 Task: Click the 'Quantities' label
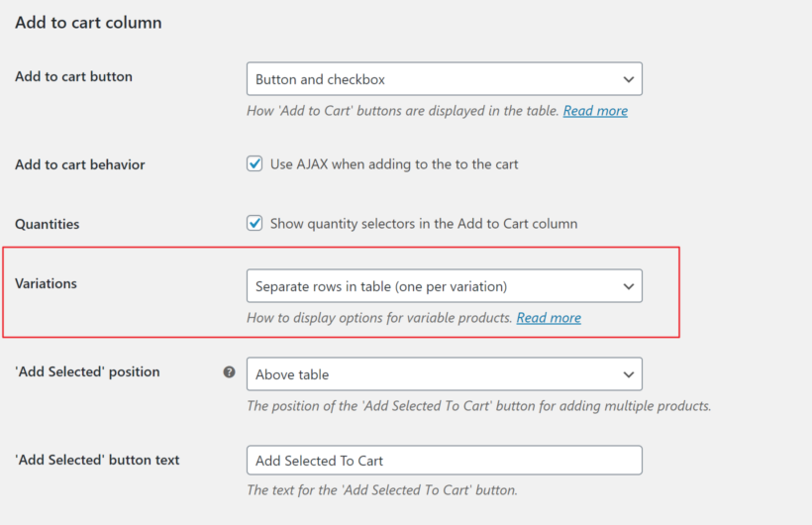(x=48, y=225)
